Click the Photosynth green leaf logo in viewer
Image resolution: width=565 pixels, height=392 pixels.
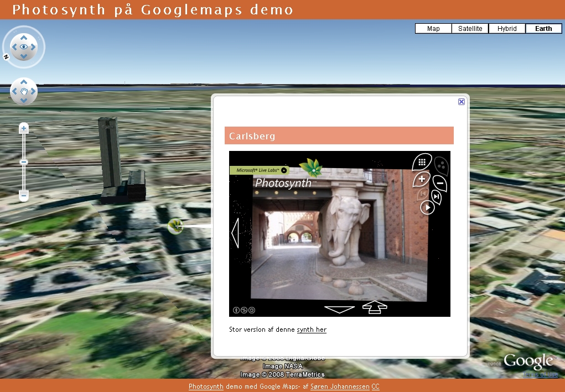click(x=311, y=168)
